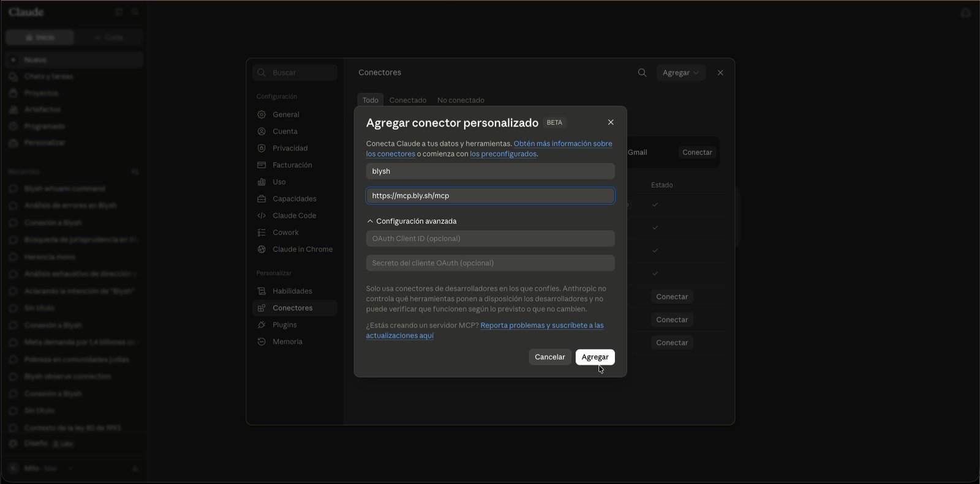
Task: Focus the Secreto del cliente OAuth field
Action: [490, 263]
